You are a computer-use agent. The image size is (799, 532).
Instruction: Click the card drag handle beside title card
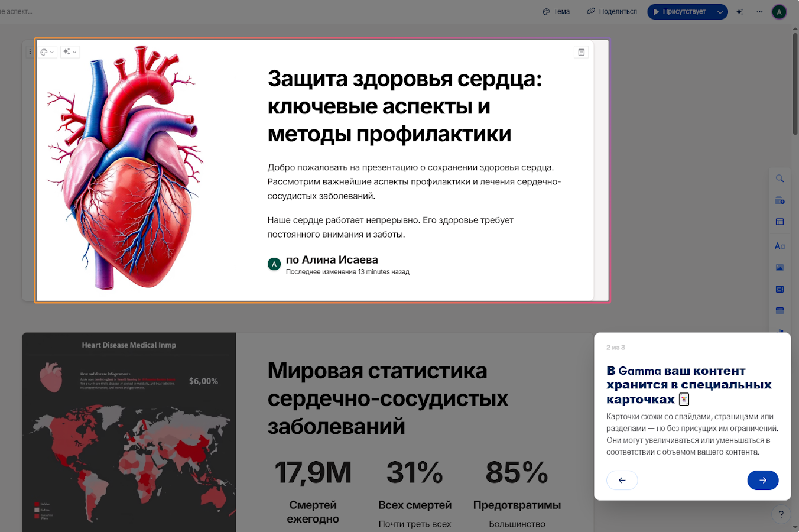(x=30, y=51)
